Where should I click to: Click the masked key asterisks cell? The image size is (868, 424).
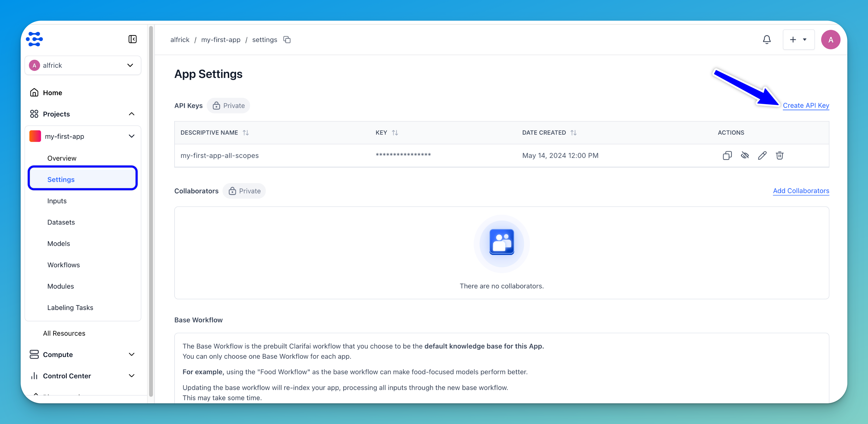click(403, 155)
